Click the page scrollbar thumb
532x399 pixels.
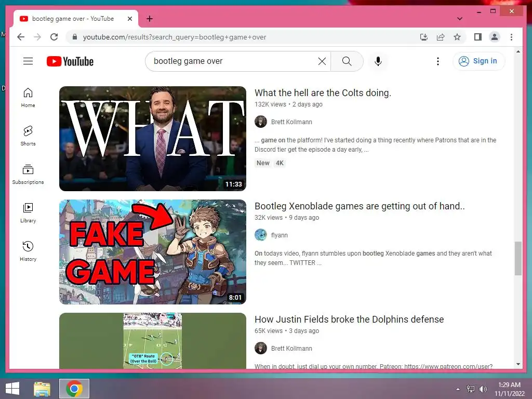pos(518,259)
